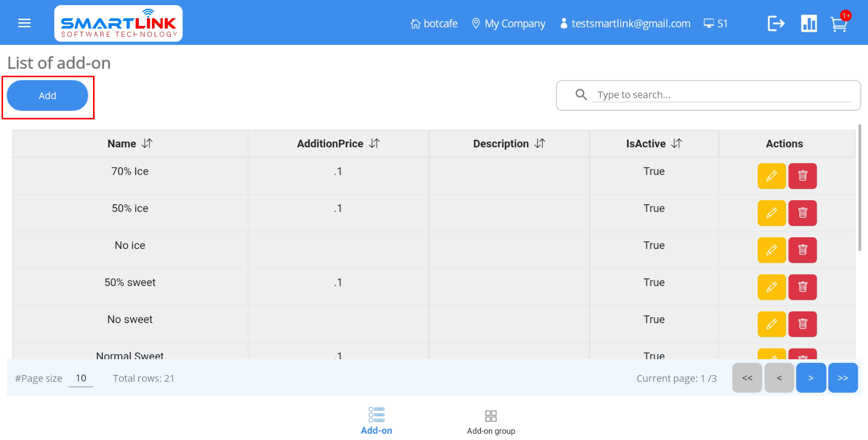Viewport: 868px width, 440px height.
Task: Jump to the last page
Action: [843, 378]
